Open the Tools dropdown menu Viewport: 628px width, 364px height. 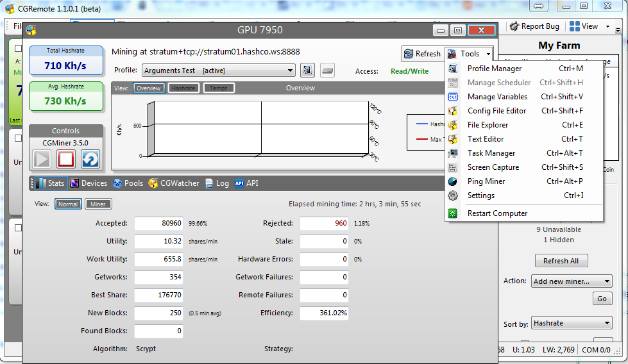click(469, 54)
